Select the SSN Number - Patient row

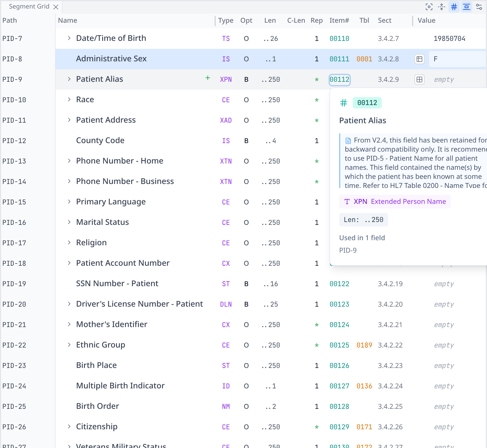tap(117, 283)
